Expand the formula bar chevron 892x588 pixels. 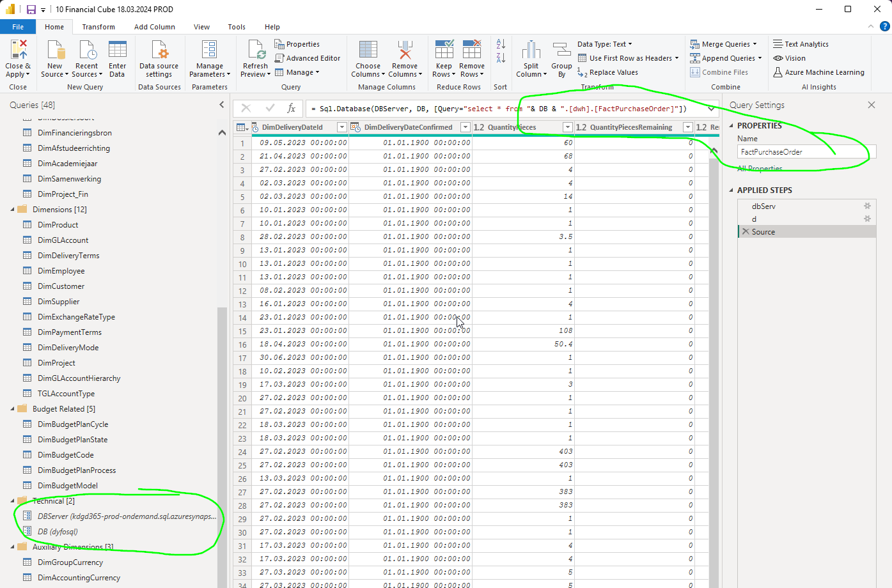711,108
